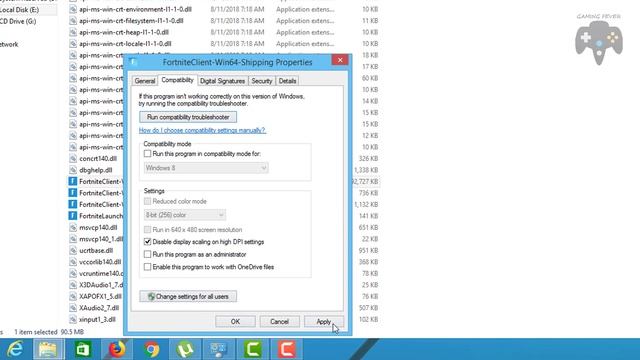
Task: Click the api-ms-win-crt-locale dll file icon
Action: pos(73,44)
